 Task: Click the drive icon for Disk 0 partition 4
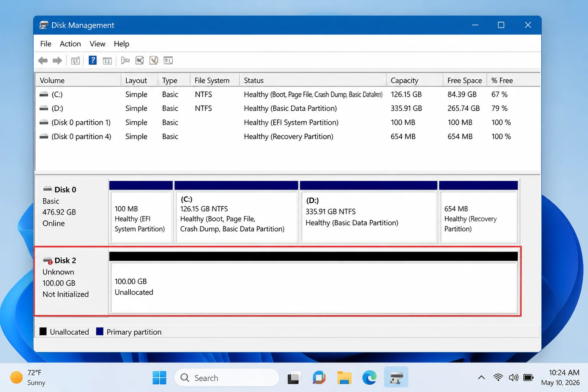click(44, 137)
